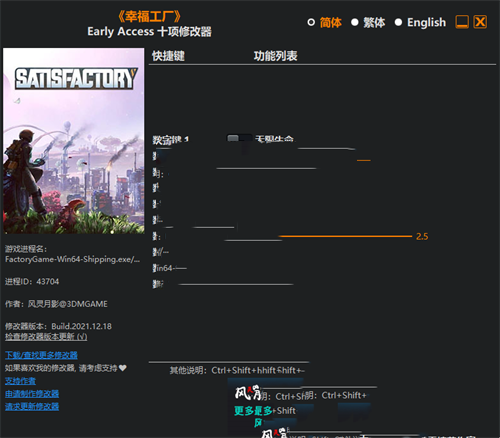Open the 下载/查找更多修改器 link
Screen dimensions: 500x438
[x=41, y=355]
